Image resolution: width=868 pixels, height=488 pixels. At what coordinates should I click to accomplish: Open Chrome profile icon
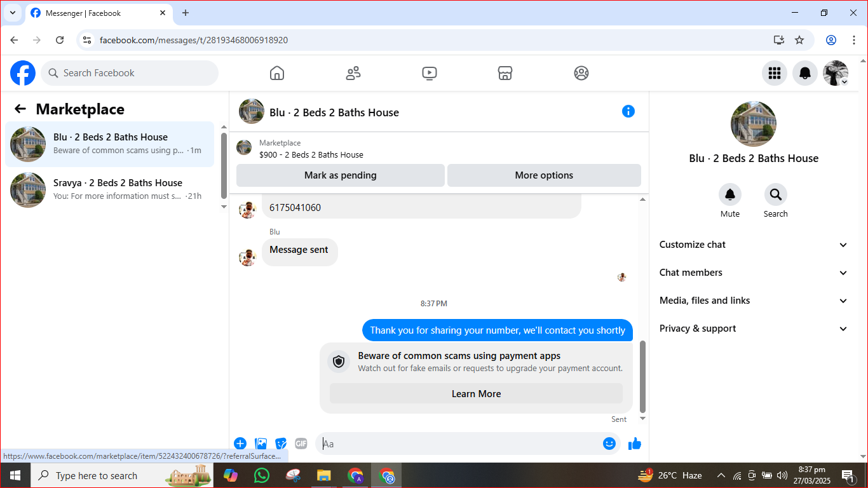831,40
